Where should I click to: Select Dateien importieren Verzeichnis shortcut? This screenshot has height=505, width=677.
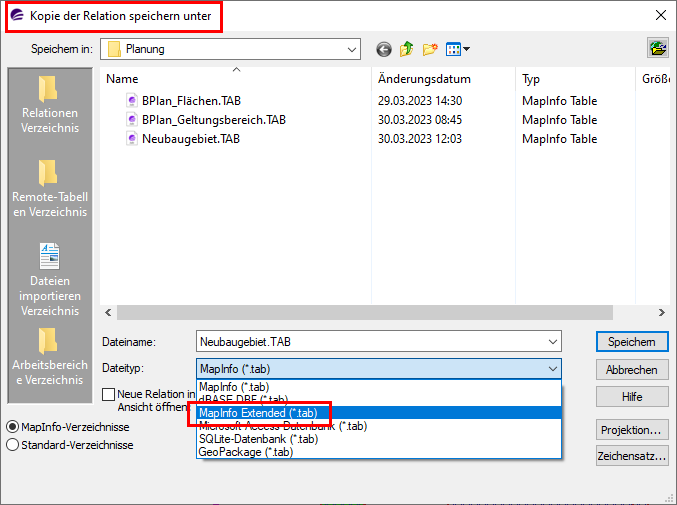click(x=49, y=279)
